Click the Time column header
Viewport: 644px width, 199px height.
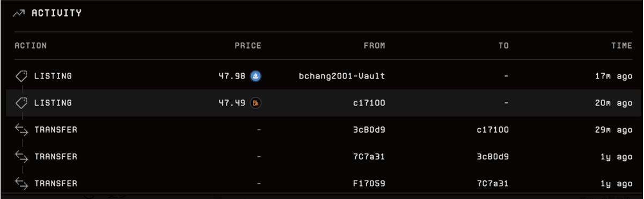tap(622, 46)
